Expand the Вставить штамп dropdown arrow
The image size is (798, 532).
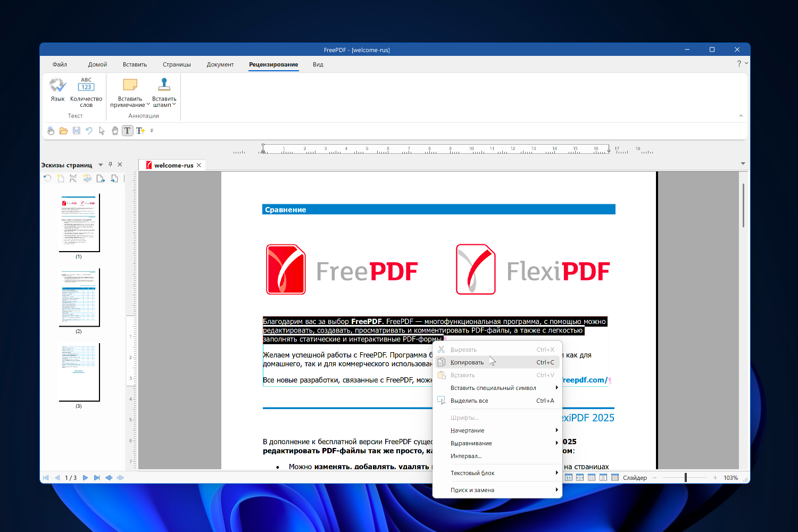(174, 105)
